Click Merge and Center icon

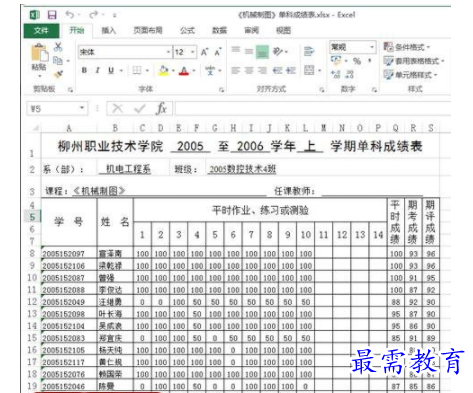309,70
